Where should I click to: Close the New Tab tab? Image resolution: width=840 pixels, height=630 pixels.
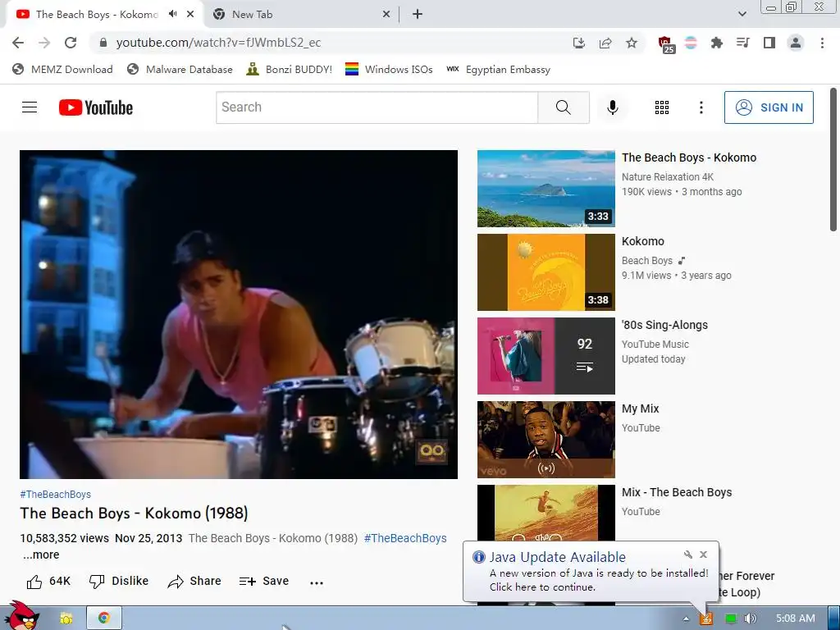386,15
